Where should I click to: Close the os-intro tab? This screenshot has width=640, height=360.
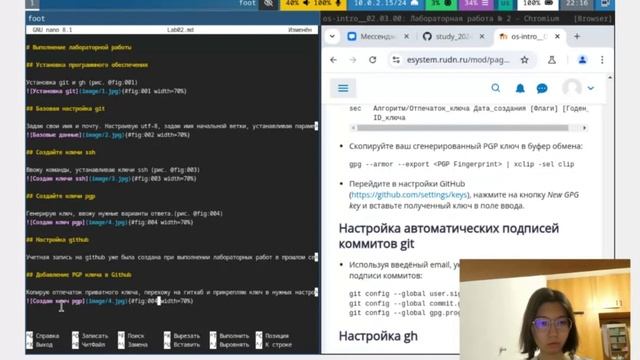(x=557, y=36)
